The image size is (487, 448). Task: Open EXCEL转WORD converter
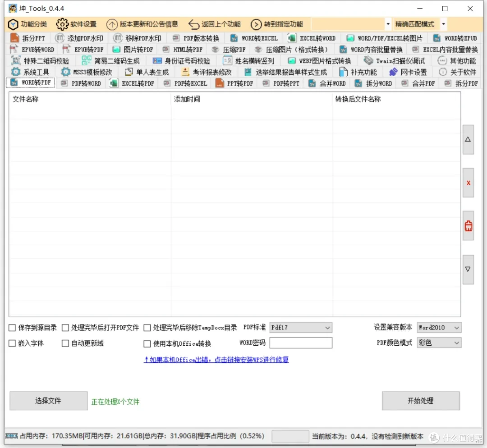(312, 38)
